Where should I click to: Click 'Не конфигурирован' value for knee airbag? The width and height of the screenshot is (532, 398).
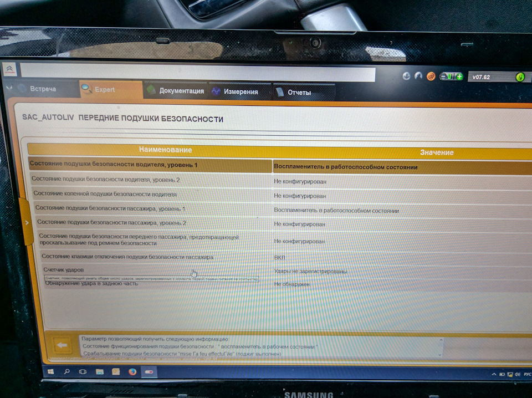300,196
